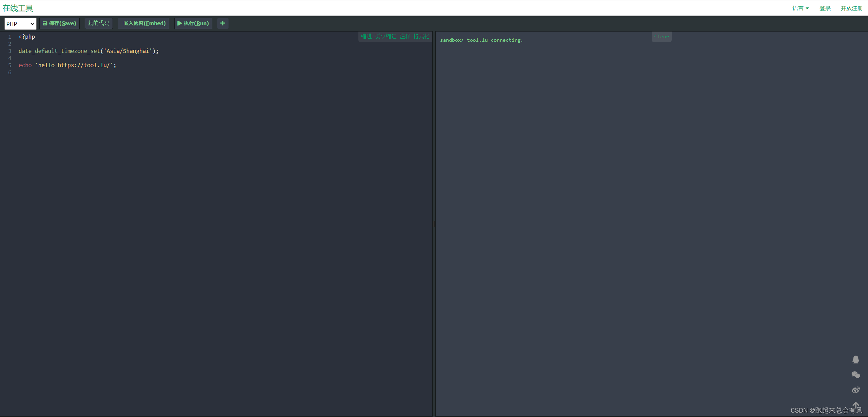Expand the 语言 language menu

coord(800,8)
